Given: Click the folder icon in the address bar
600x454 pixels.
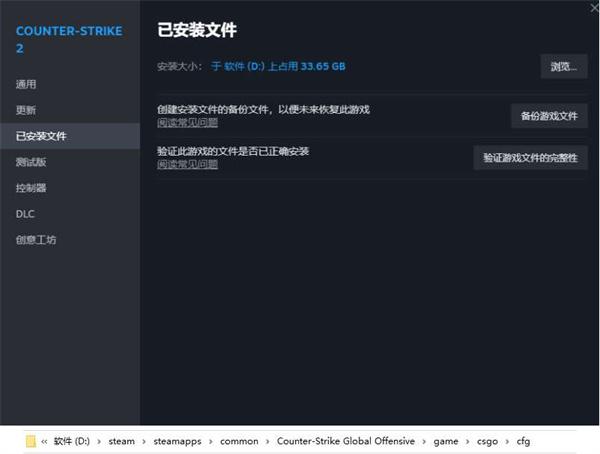Looking at the screenshot, I should point(31,441).
